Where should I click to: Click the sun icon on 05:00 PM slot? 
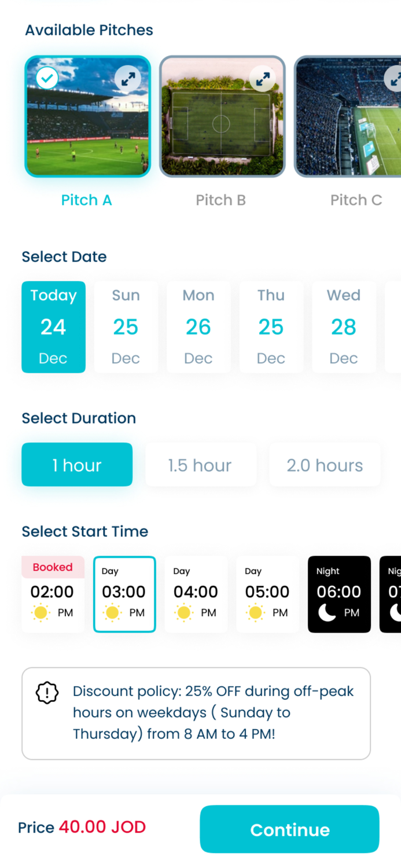coord(255,612)
